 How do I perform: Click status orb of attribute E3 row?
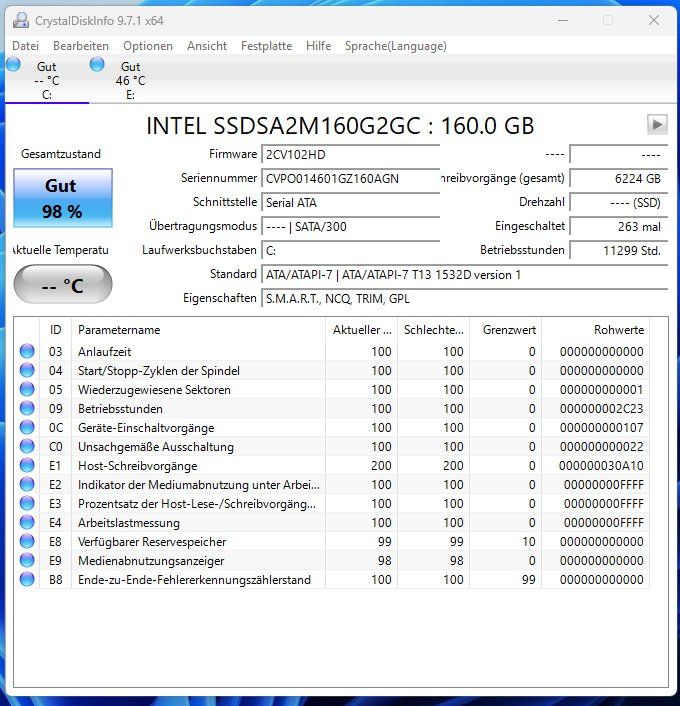pyautogui.click(x=27, y=503)
